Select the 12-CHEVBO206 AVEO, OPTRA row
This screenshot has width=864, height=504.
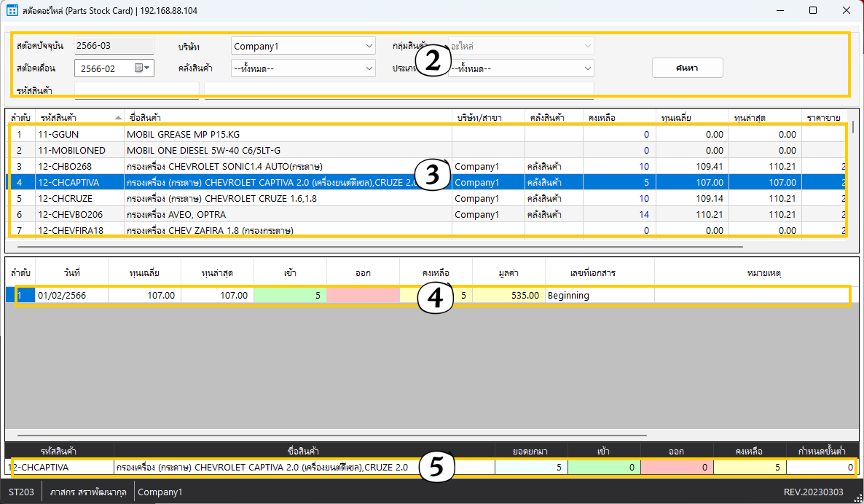click(287, 215)
